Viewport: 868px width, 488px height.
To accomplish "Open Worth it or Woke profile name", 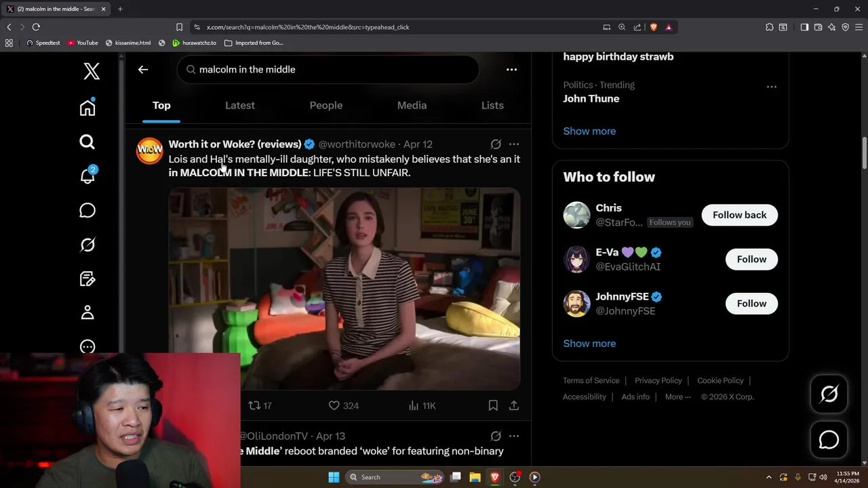I will 235,144.
